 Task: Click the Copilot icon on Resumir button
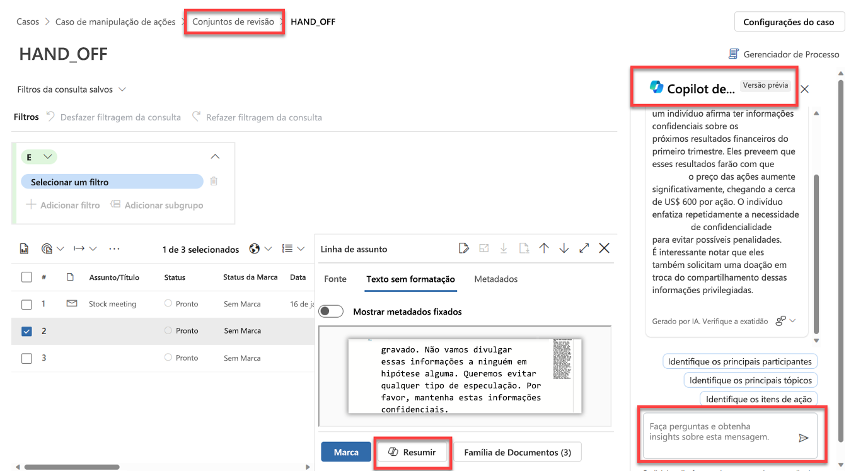(393, 451)
